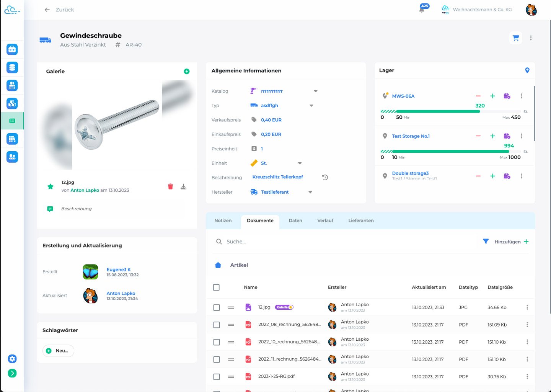The height and width of the screenshot is (392, 551).
Task: Download the 12.jpg gallery image
Action: tap(184, 186)
